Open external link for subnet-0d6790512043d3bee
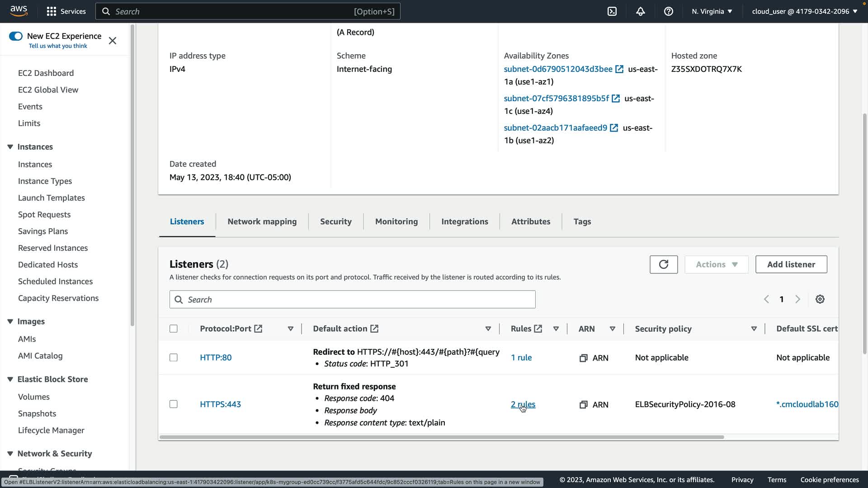 pos(619,69)
